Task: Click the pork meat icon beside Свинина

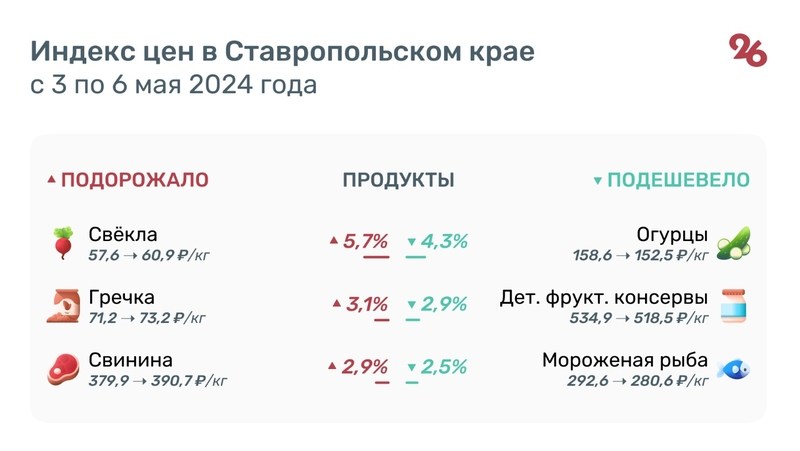Action: click(x=63, y=369)
